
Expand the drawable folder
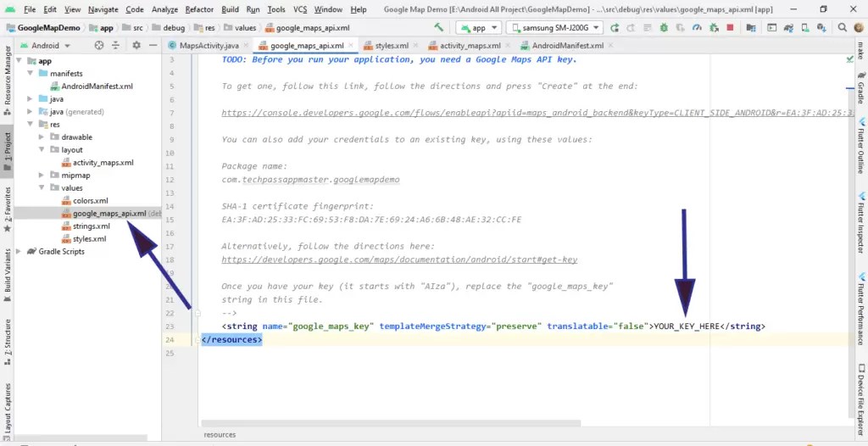pyautogui.click(x=42, y=137)
